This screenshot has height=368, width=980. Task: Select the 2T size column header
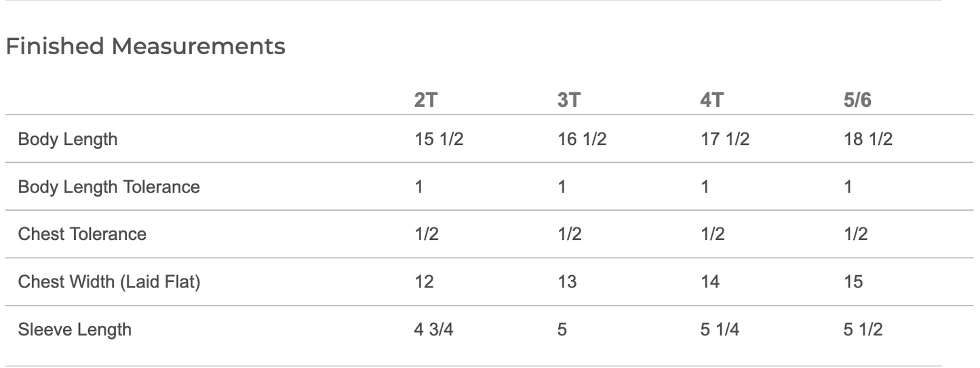[425, 100]
